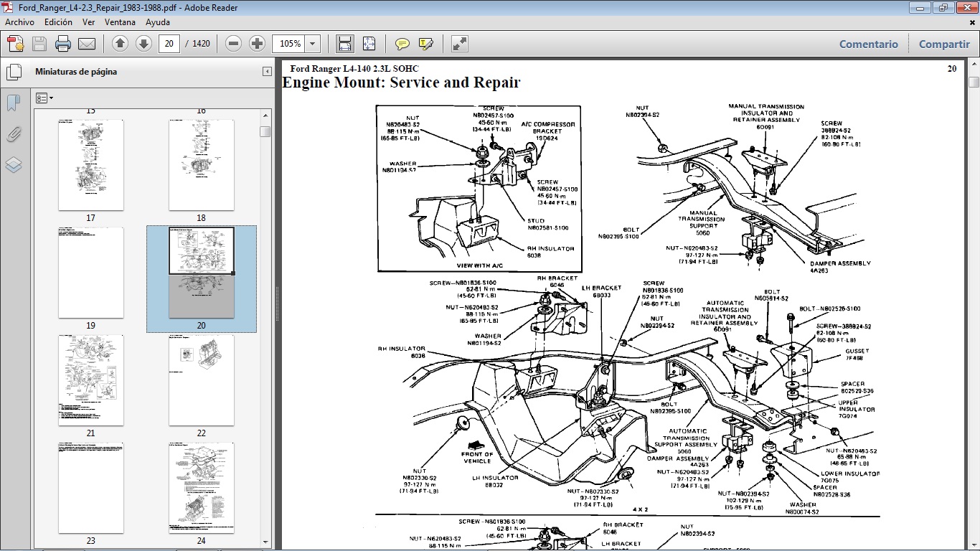Go to the next page with the down arrow

click(143, 44)
